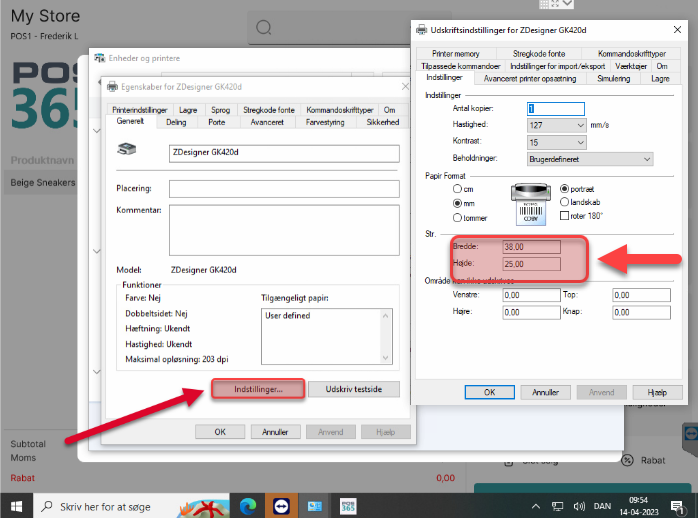Click the printer icon in Egenskaber dialog
The height and width of the screenshot is (518, 698).
(127, 149)
